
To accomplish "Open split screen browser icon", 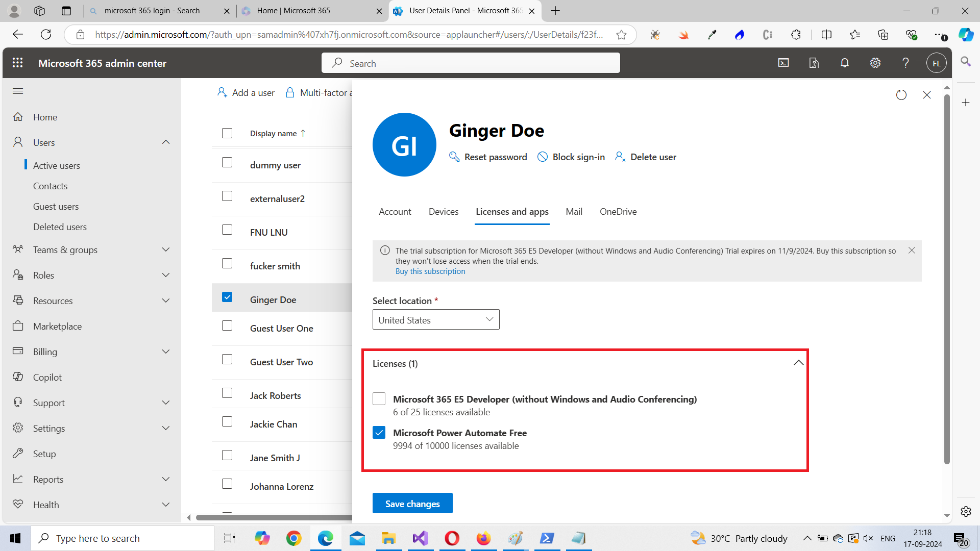I will point(826,34).
